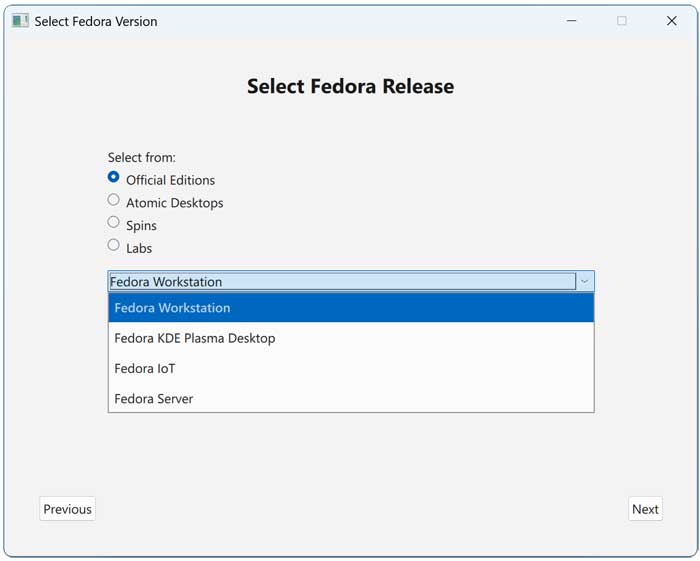This screenshot has height=561, width=700.
Task: Select Fedora IoT in the dropdown list
Action: (x=351, y=368)
